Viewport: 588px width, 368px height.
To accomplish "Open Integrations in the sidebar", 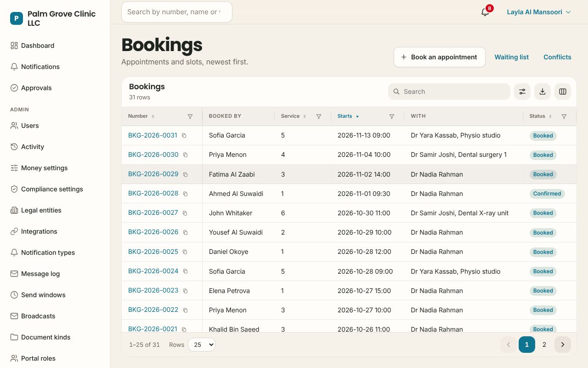I will pyautogui.click(x=55, y=231).
